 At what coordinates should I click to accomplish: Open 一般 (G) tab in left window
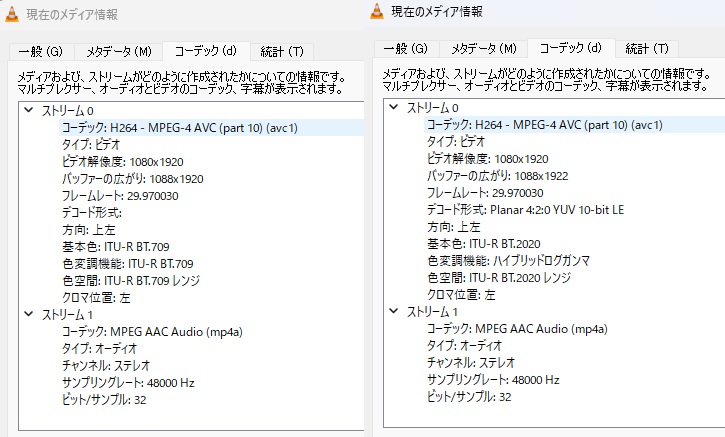(x=40, y=51)
